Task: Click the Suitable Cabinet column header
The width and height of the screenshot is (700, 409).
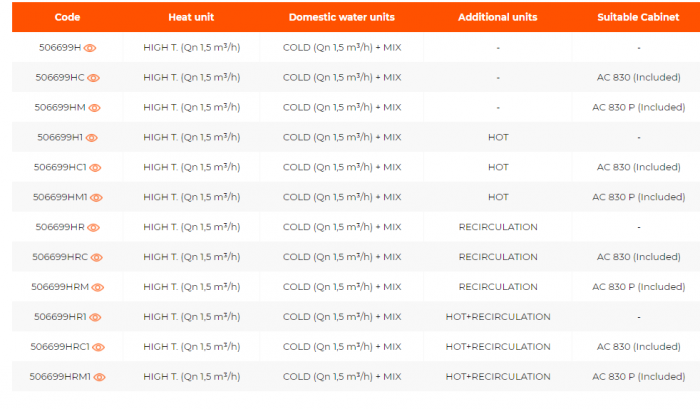Action: [x=638, y=18]
